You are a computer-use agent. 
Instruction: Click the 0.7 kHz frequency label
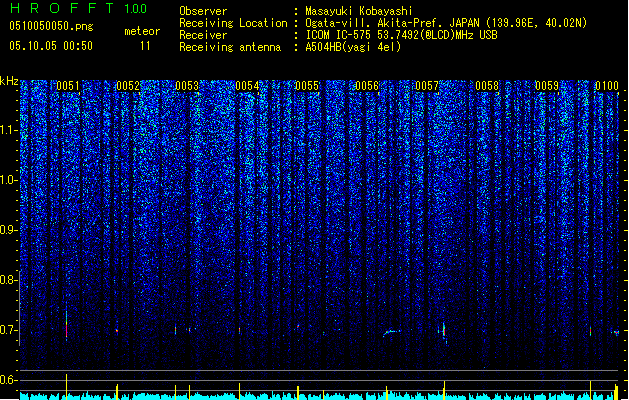[x=8, y=330]
